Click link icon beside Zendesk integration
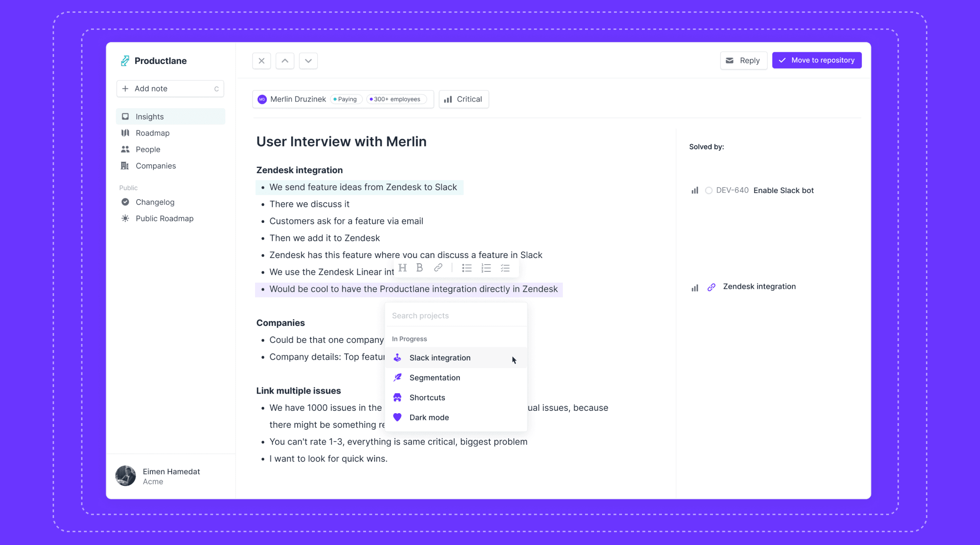 (711, 287)
